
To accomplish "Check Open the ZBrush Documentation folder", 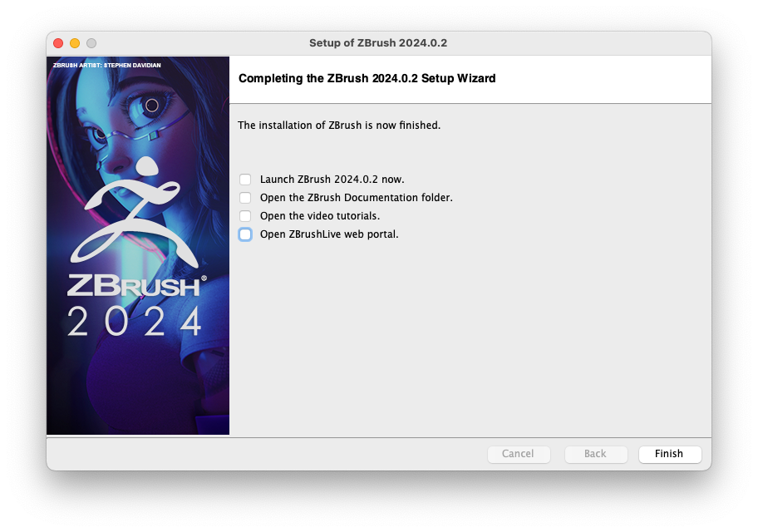I will point(245,197).
